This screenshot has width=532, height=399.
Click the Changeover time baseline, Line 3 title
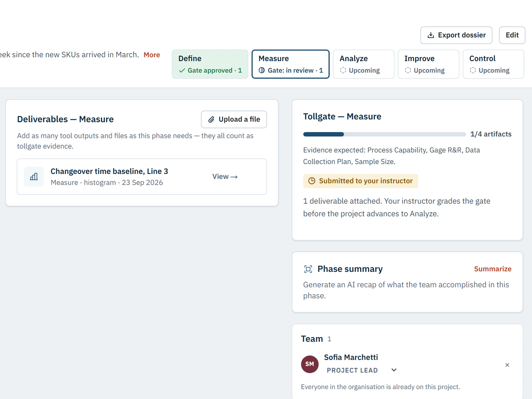point(109,171)
